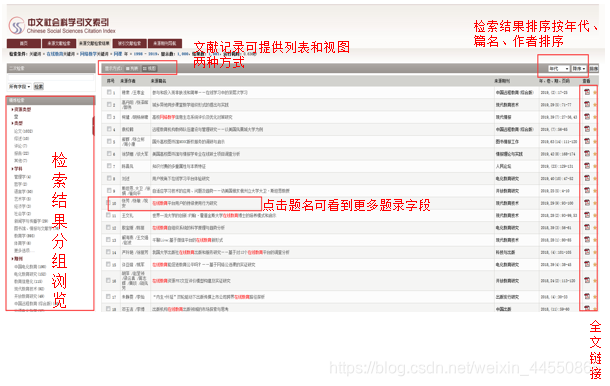The image size is (610, 386).
Task: Open full-text PDF icon for row 17
Action: (587, 297)
